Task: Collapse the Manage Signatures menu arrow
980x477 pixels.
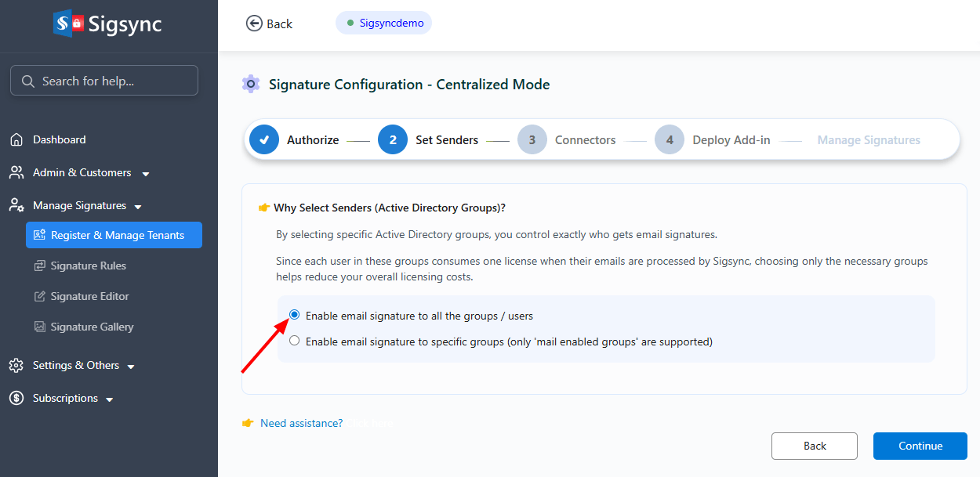Action: [x=138, y=207]
